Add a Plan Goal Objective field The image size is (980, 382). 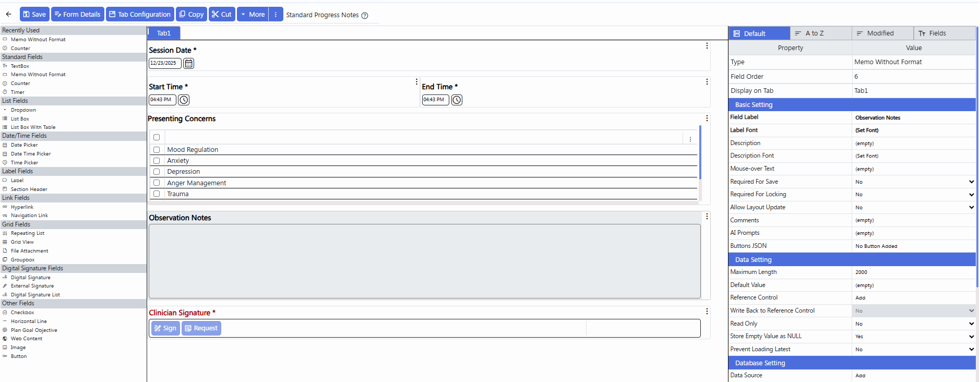pyautogui.click(x=34, y=330)
